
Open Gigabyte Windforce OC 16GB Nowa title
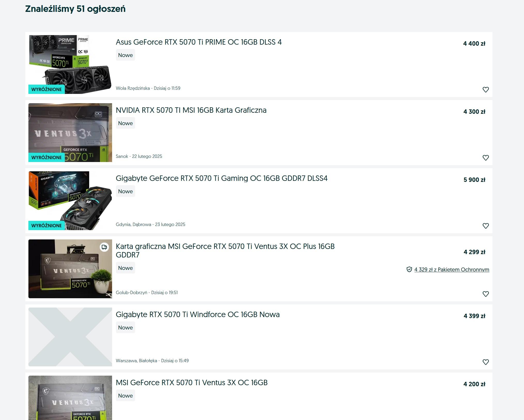[x=197, y=314]
